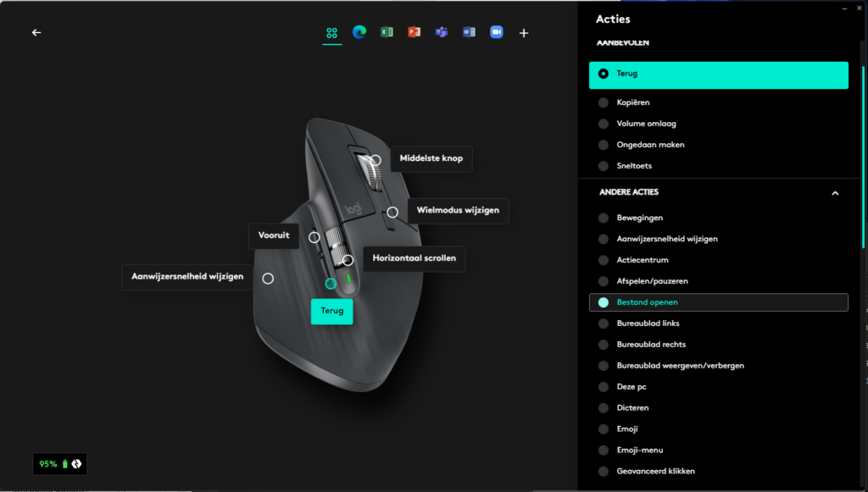Open the Microsoft Teams app profile
The image size is (868, 492).
click(441, 32)
